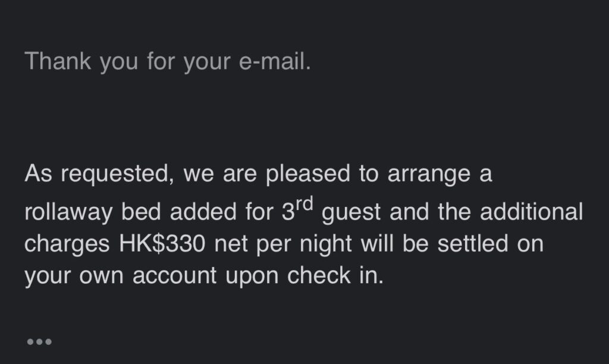Image resolution: width=609 pixels, height=364 pixels.
Task: Click the word "pleased" in the first line
Action: [308, 174]
